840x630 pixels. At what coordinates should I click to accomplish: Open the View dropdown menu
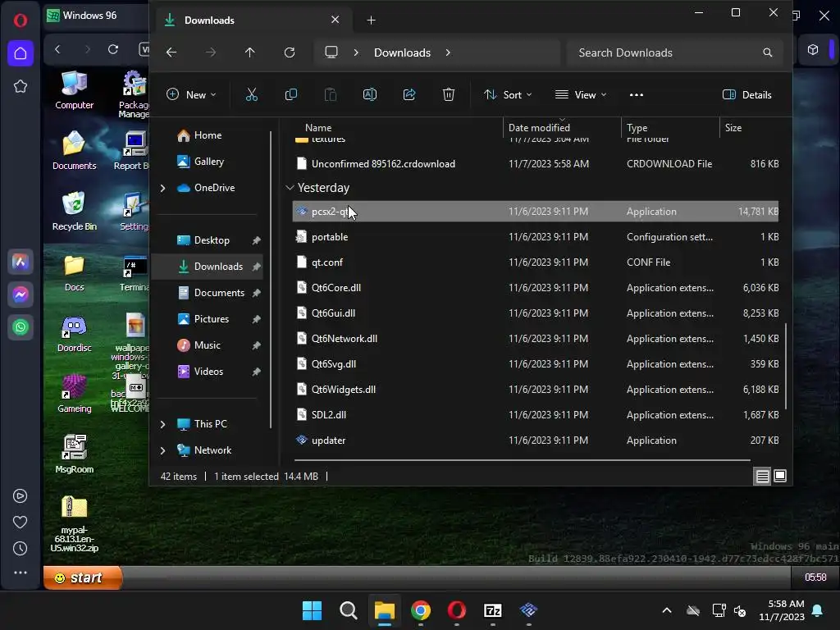tap(581, 95)
